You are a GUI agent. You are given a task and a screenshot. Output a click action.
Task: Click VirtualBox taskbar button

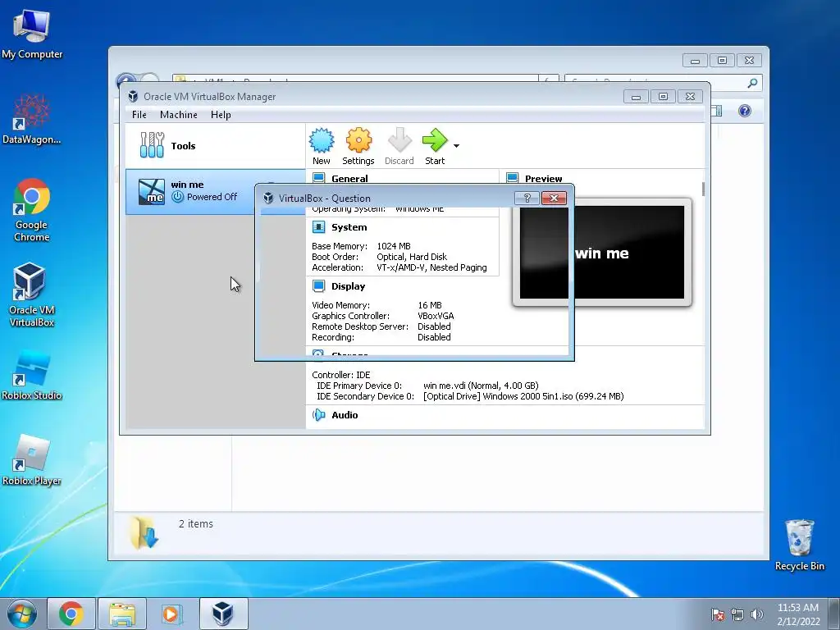click(x=223, y=614)
